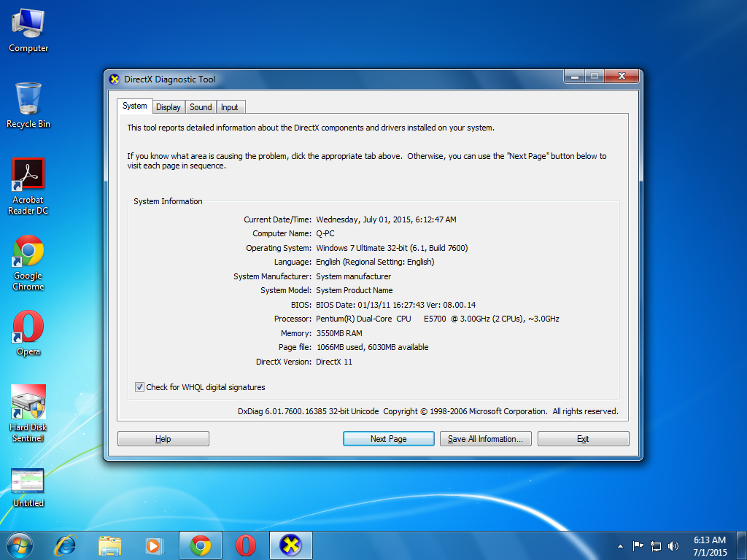This screenshot has width=747, height=560.
Task: Select the Hard Disk Sentinel shortcut
Action: tap(28, 413)
